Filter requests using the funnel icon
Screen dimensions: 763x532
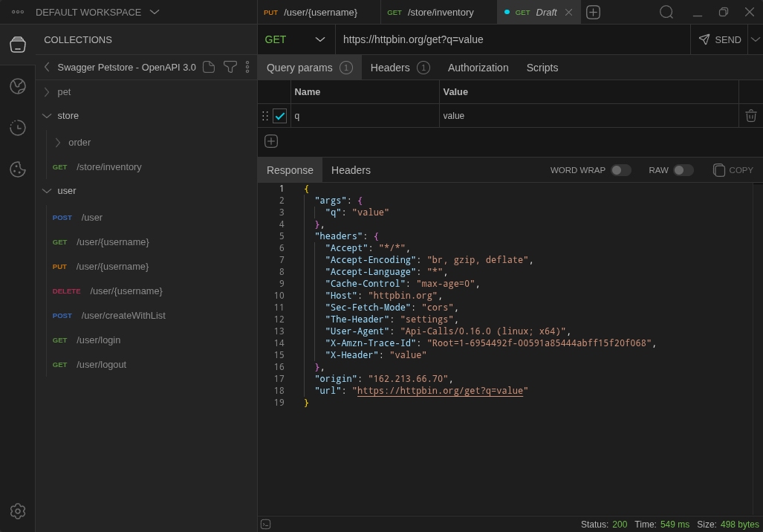230,67
